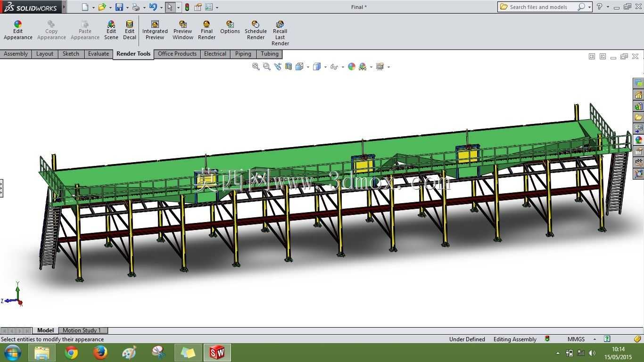This screenshot has width=644, height=362.
Task: Expand the Undo history dropdown
Action: (161, 8)
